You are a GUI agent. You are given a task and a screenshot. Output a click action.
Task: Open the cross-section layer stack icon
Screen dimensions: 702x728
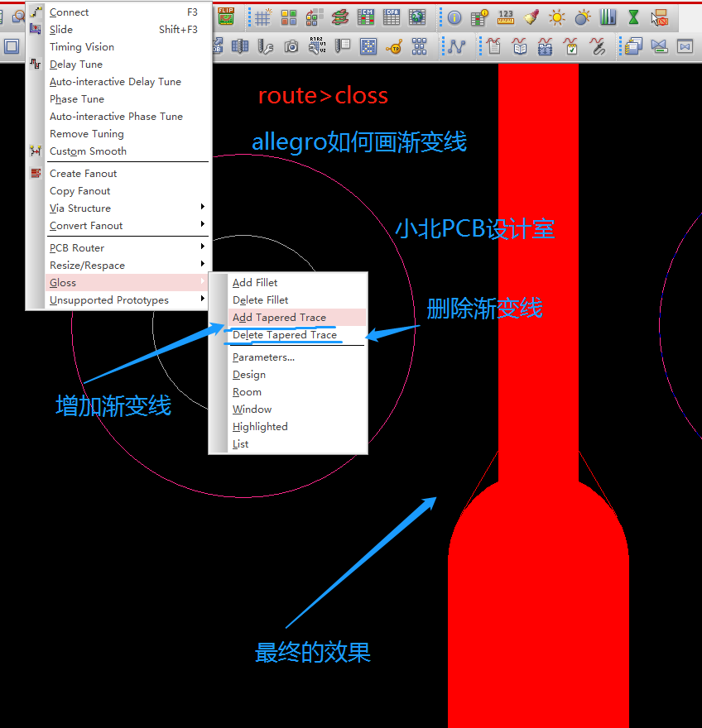click(x=340, y=17)
